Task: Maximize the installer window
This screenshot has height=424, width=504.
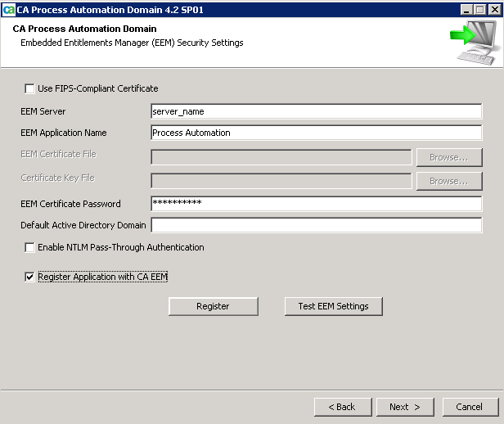Action: [479, 9]
